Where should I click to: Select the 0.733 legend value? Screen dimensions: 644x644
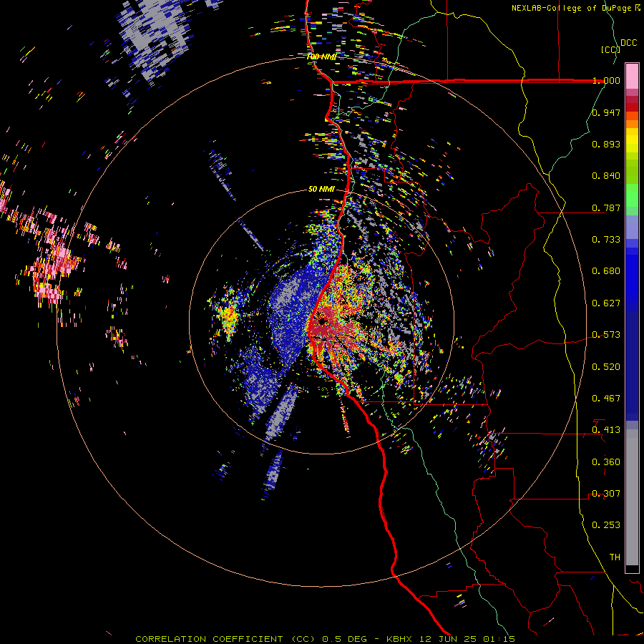point(606,240)
